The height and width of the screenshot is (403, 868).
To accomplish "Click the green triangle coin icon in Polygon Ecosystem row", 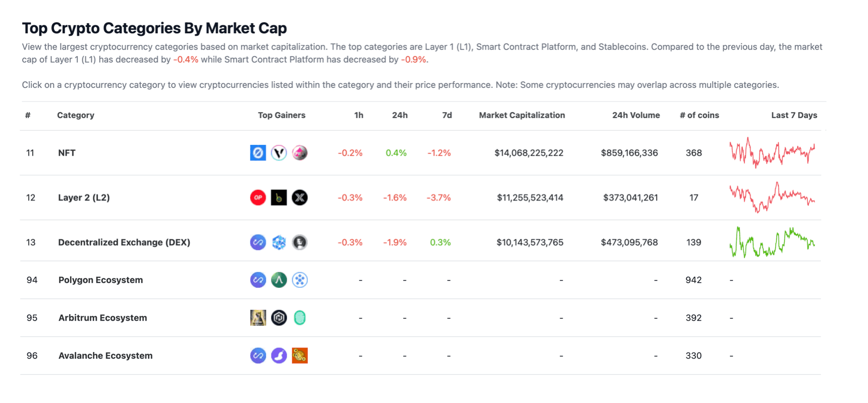I will pyautogui.click(x=279, y=280).
